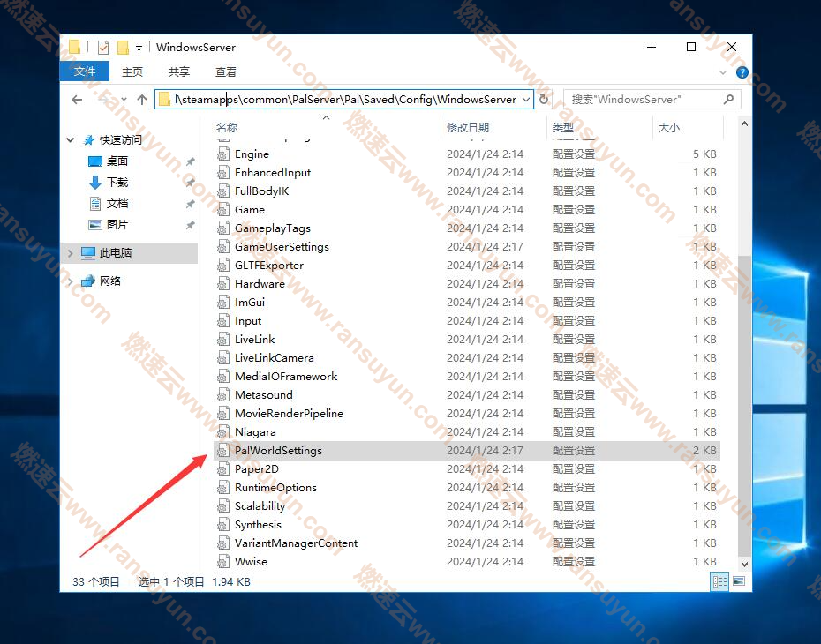
Task: Select the GameUserSettings file icon
Action: [x=223, y=247]
